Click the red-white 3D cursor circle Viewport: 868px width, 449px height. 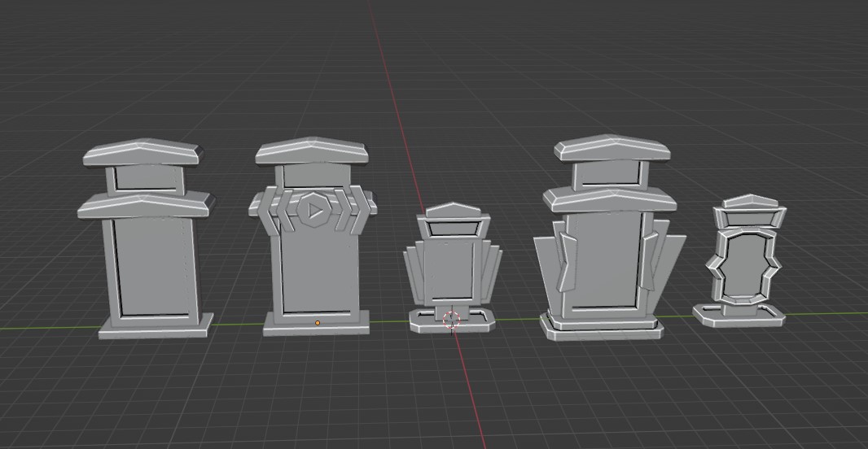(x=452, y=319)
